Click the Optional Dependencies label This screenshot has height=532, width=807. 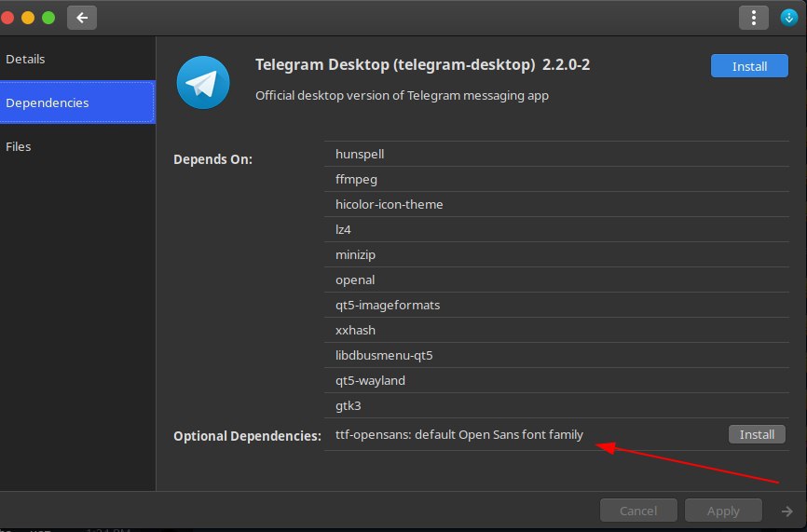(247, 436)
